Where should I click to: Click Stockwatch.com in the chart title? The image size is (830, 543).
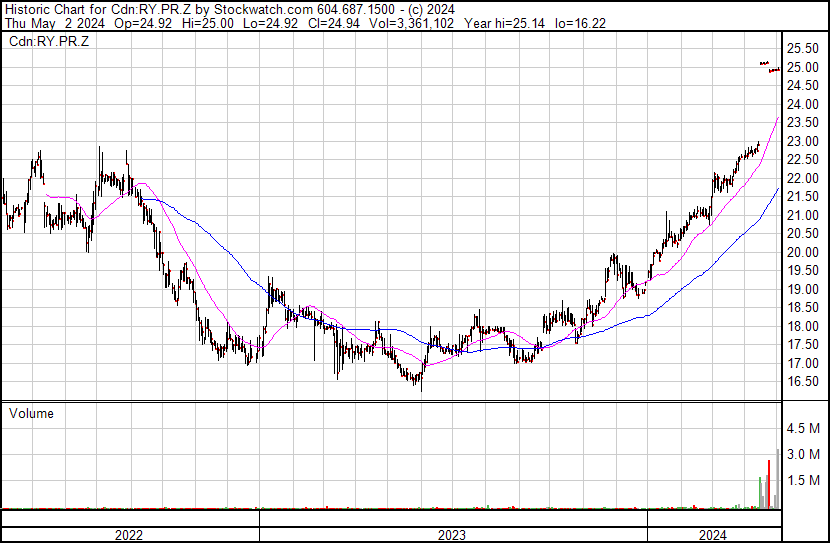(x=247, y=8)
